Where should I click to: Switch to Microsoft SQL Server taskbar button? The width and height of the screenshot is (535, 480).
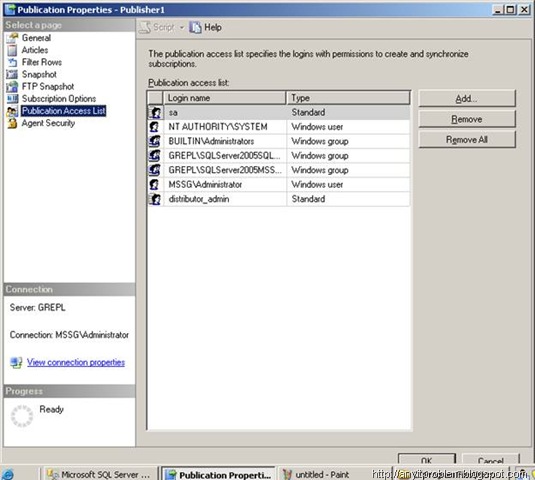tap(99, 474)
